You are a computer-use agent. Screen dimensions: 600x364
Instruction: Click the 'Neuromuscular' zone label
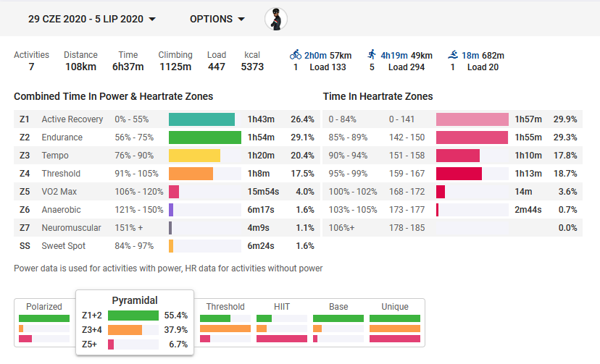(x=71, y=228)
